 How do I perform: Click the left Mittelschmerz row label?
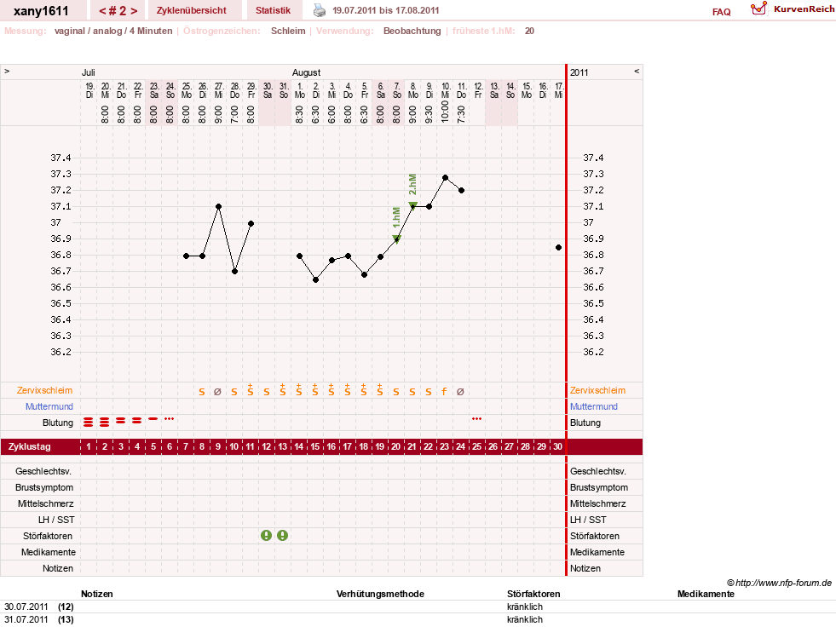(x=45, y=503)
